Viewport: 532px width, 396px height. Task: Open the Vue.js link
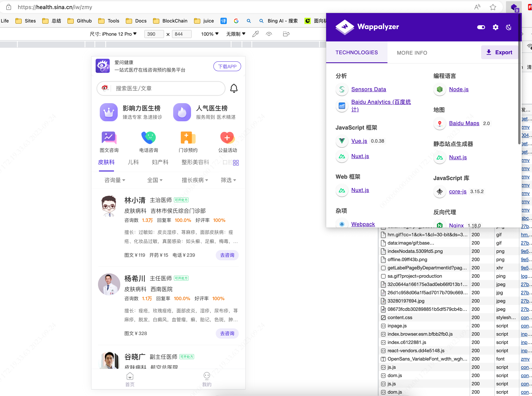pyautogui.click(x=359, y=141)
